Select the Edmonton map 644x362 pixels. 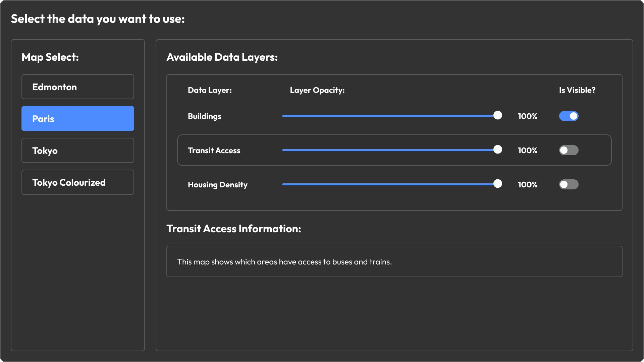click(77, 87)
